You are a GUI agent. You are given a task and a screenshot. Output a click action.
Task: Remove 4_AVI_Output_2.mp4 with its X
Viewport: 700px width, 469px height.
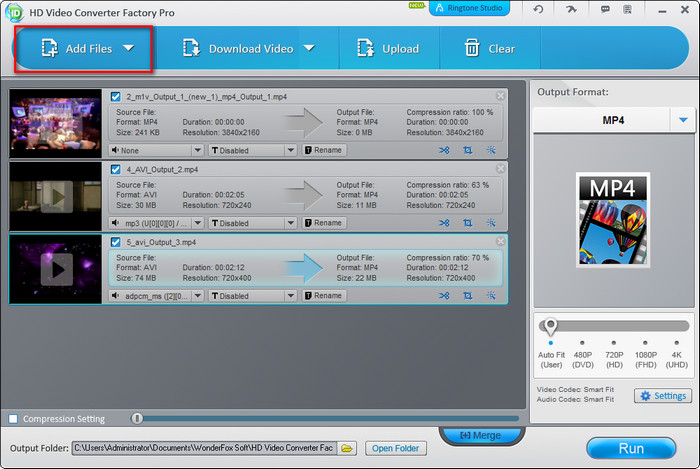[500, 168]
